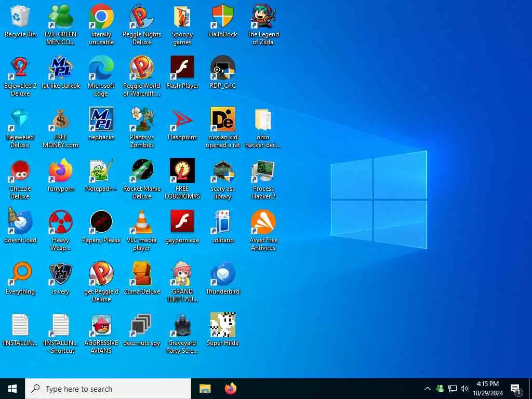
Task: Select the Zuma Deluxe shortcut
Action: [142, 273]
